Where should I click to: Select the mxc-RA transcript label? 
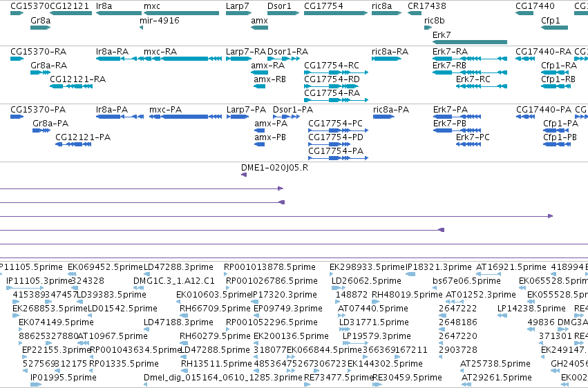coord(160,52)
